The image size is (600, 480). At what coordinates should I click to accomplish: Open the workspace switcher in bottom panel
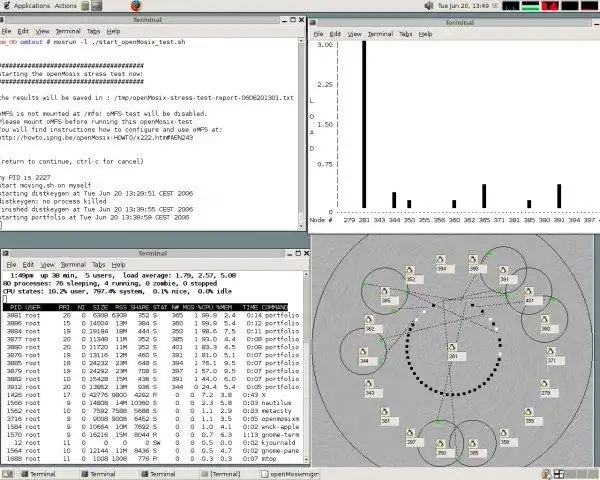click(x=576, y=474)
